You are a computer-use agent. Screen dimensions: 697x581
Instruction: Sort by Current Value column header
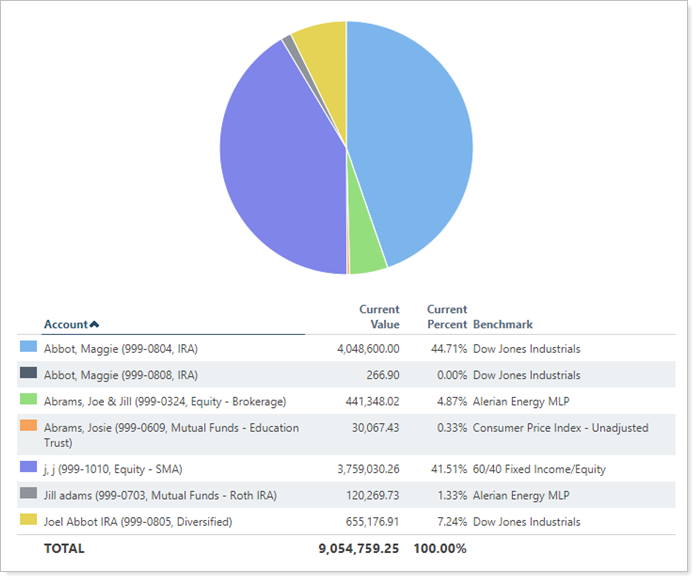click(379, 317)
